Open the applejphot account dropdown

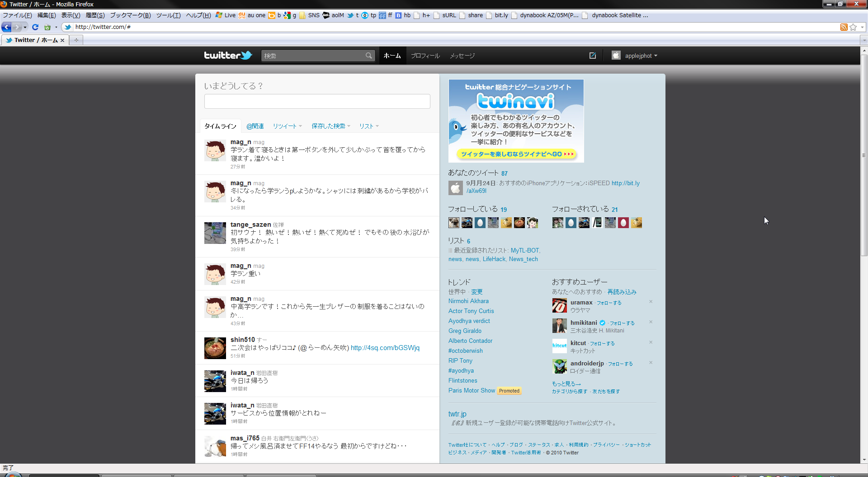641,56
